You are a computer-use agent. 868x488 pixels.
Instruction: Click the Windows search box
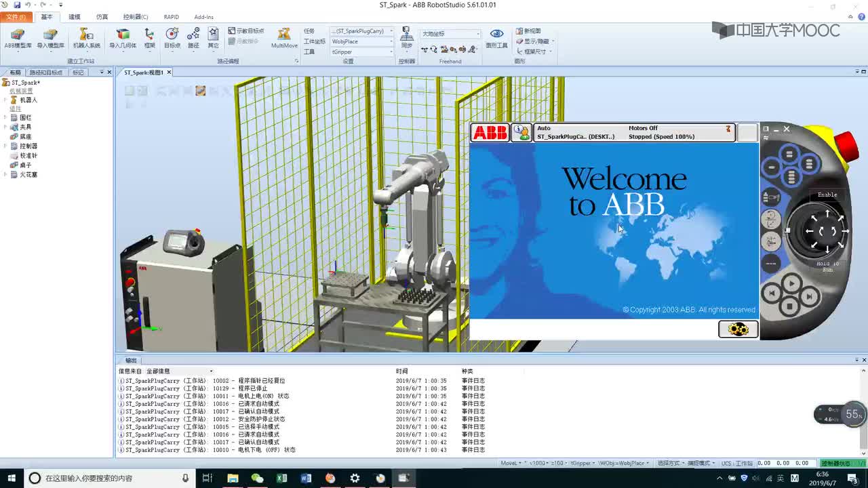tap(108, 478)
